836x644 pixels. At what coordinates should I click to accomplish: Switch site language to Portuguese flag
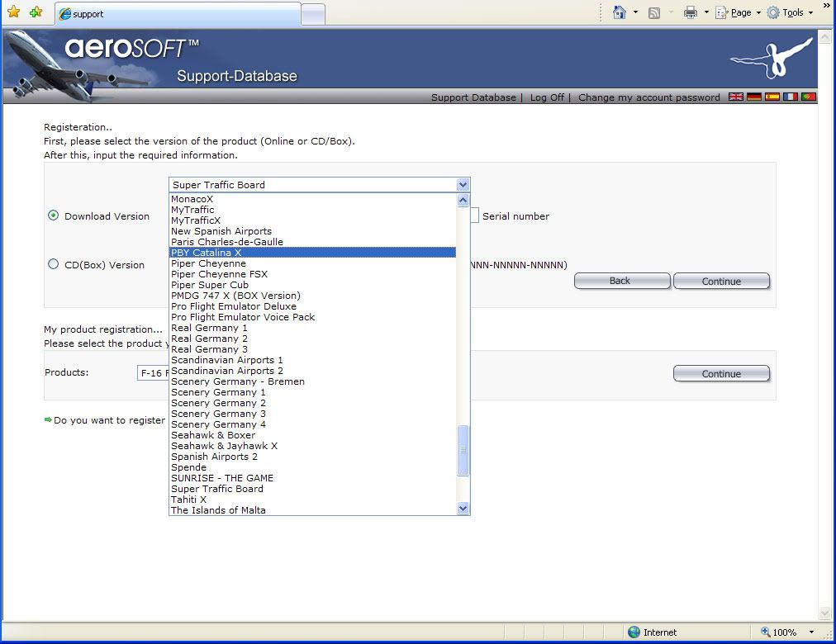point(808,97)
